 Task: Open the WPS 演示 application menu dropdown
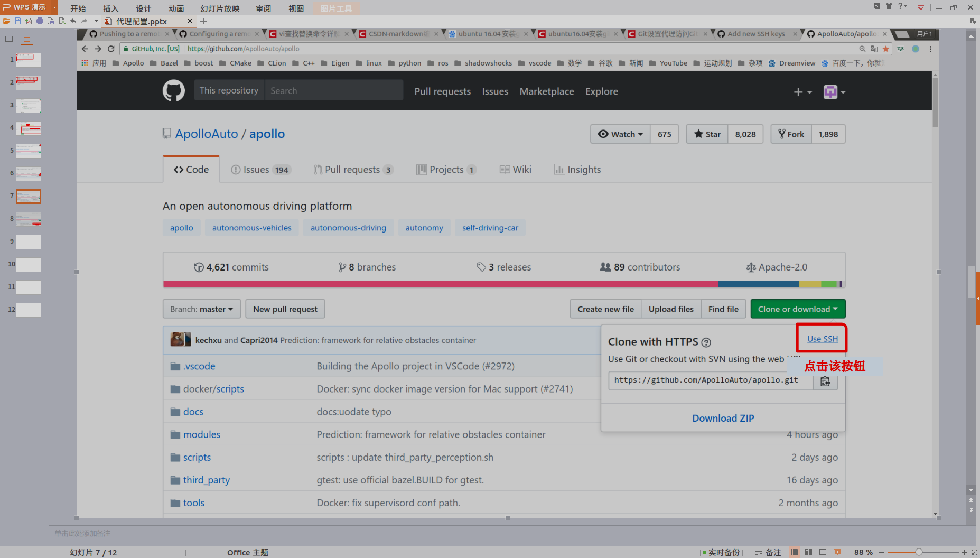pos(54,7)
